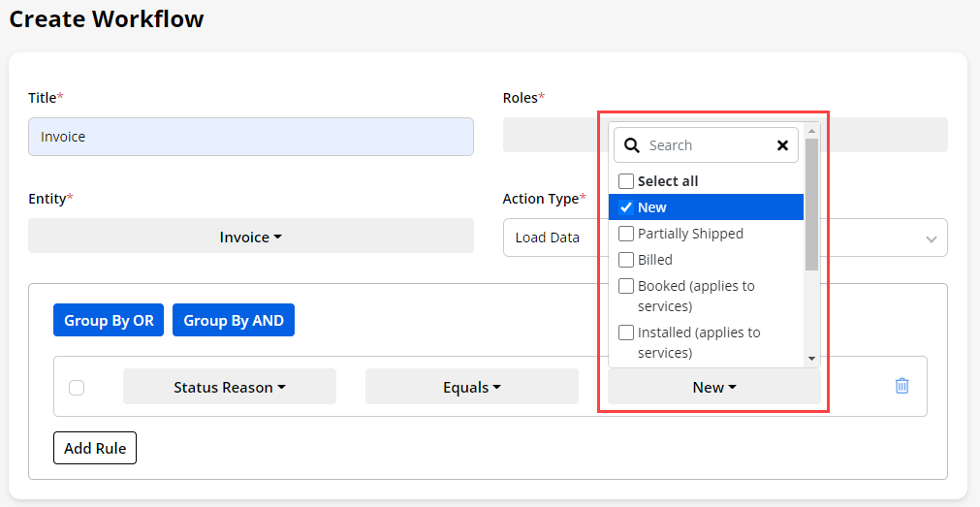This screenshot has width=980, height=507.
Task: Tick the Partially Shipped checkbox
Action: click(626, 234)
